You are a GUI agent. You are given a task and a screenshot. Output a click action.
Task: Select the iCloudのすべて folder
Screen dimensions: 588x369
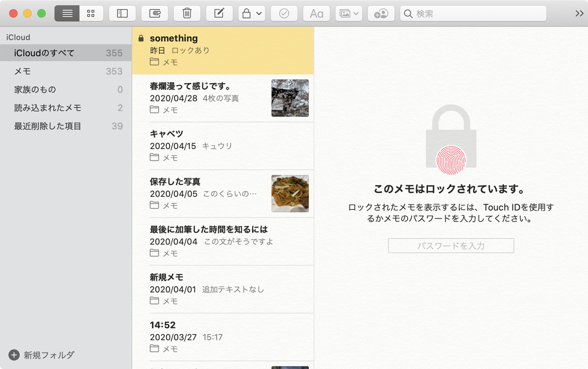[x=66, y=53]
